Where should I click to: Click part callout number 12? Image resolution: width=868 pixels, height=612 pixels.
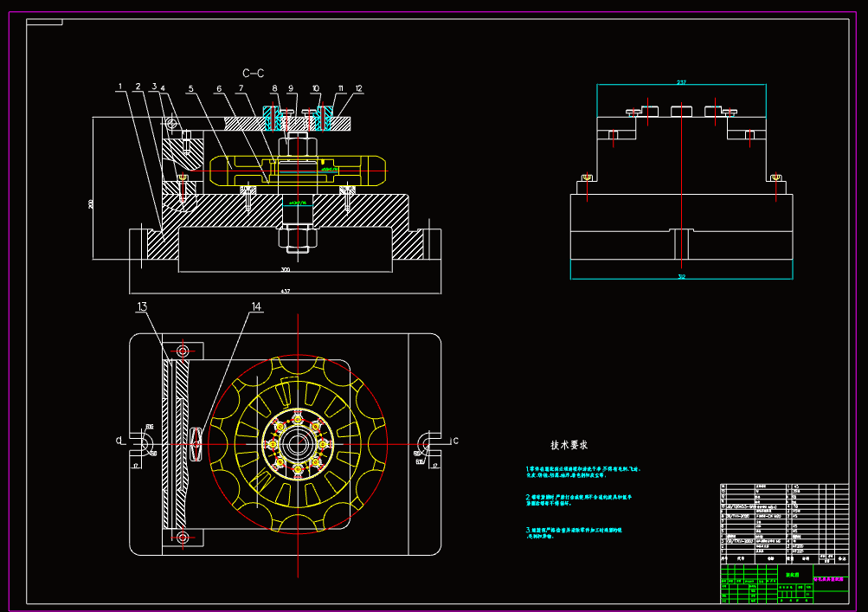pyautogui.click(x=359, y=88)
